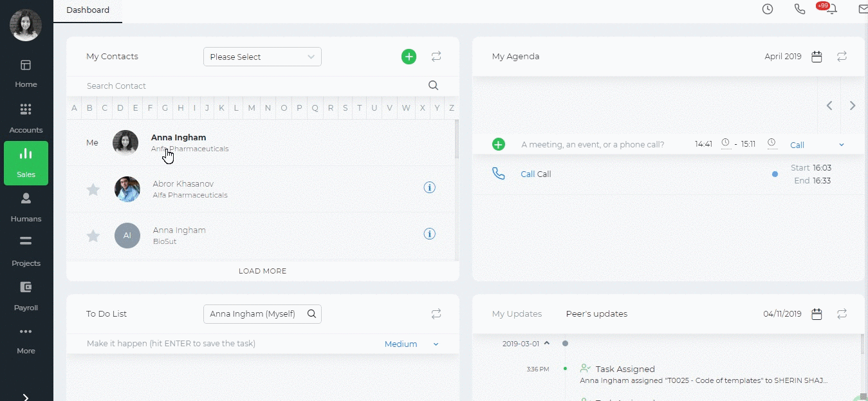Open Accounts from the sidebar
This screenshot has height=401, width=868.
tap(26, 118)
